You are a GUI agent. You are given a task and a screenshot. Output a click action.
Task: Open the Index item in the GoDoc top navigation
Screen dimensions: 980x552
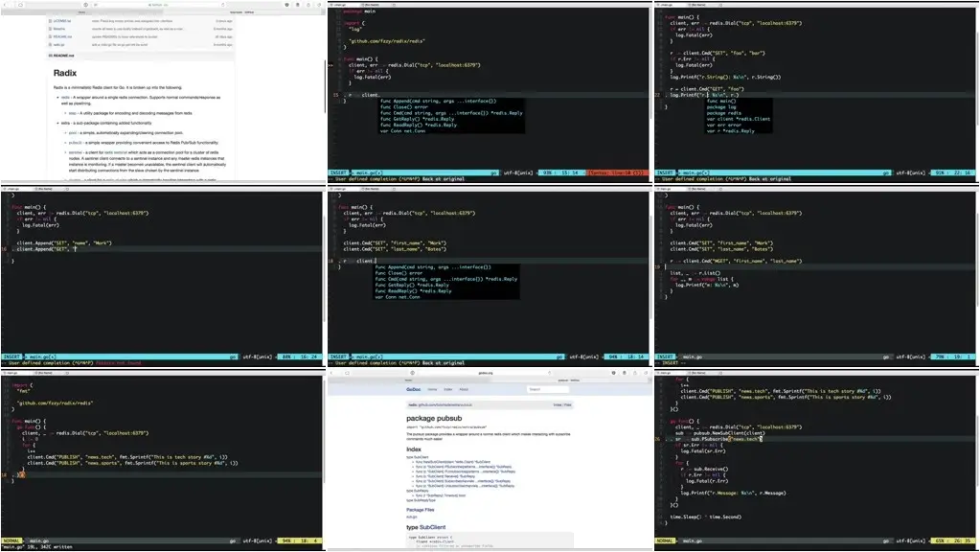click(448, 389)
